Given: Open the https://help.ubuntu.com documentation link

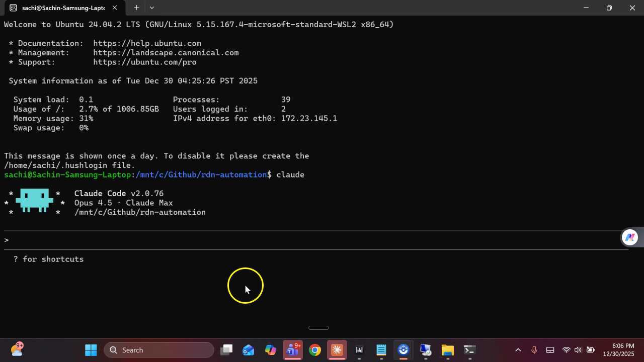Looking at the screenshot, I should tap(147, 43).
